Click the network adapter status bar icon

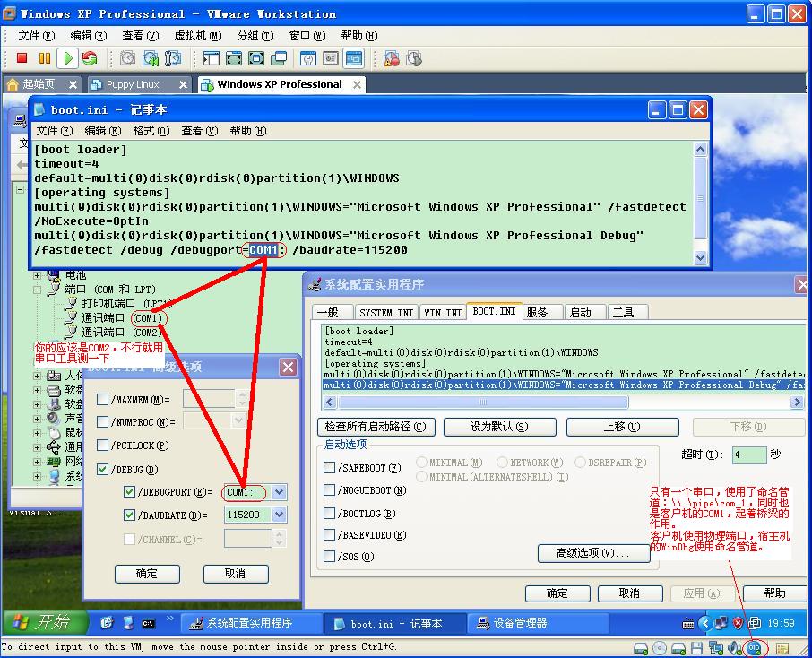[716, 648]
